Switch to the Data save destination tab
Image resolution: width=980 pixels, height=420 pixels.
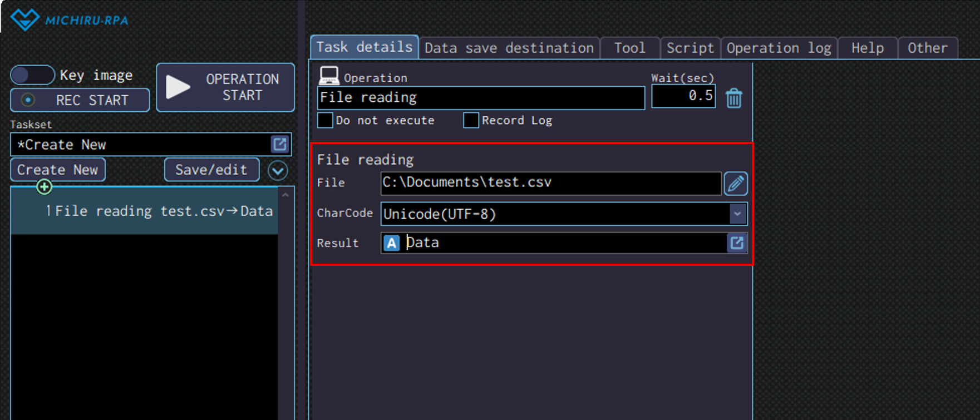pyautogui.click(x=509, y=48)
